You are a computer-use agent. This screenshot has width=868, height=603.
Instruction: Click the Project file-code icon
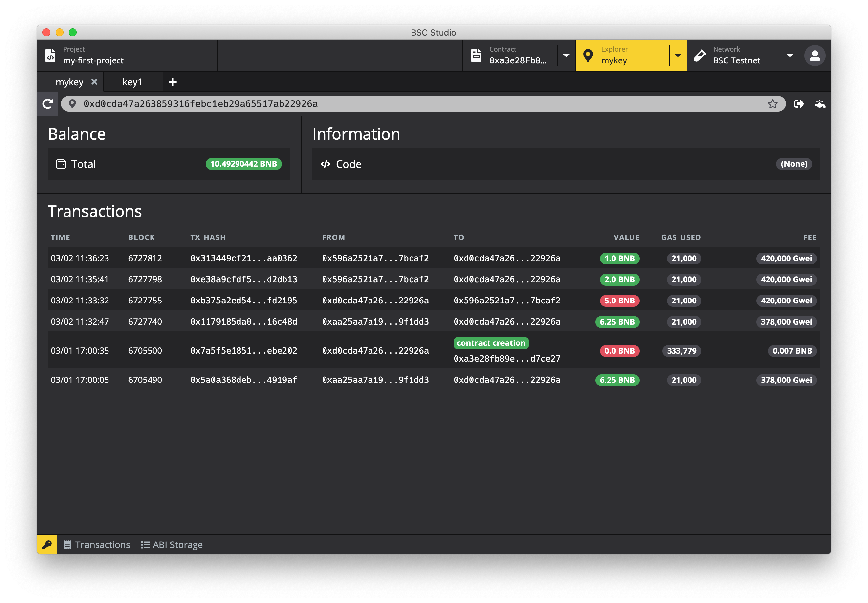[50, 56]
